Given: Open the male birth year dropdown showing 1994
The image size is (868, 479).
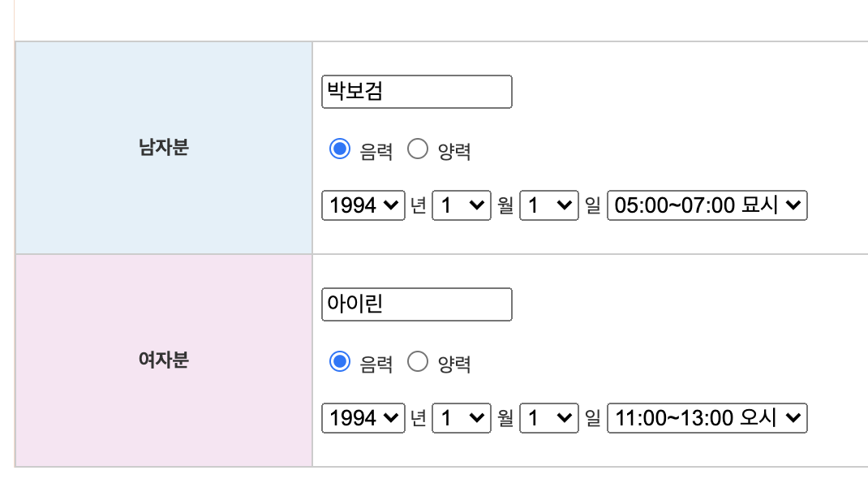Looking at the screenshot, I should [x=363, y=205].
